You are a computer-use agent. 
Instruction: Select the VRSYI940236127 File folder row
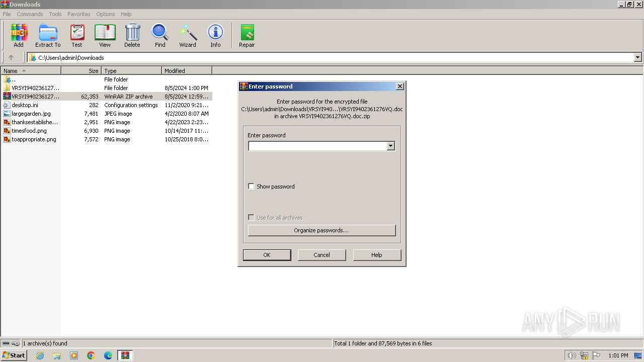107,88
